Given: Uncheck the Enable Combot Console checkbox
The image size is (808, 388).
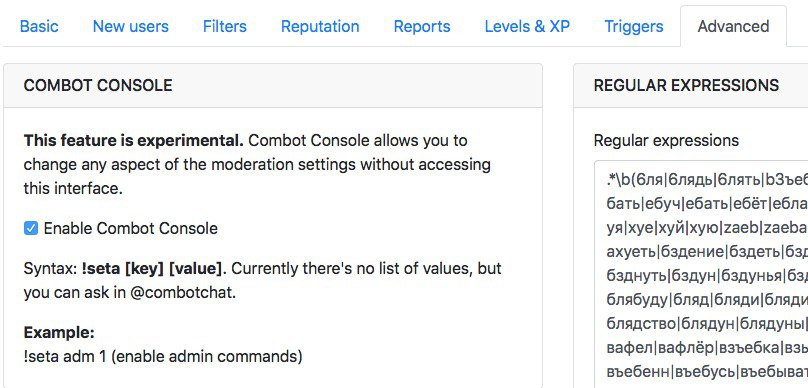Looking at the screenshot, I should (31, 228).
